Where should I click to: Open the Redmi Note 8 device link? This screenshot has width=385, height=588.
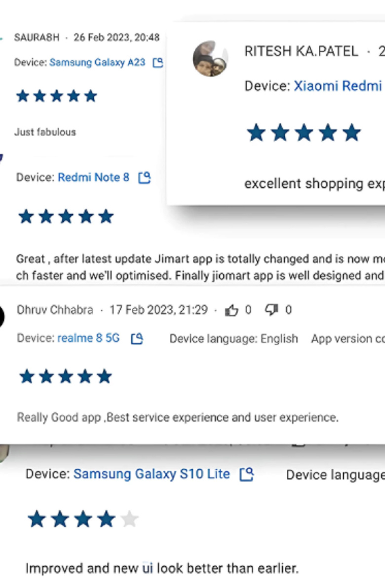click(93, 178)
